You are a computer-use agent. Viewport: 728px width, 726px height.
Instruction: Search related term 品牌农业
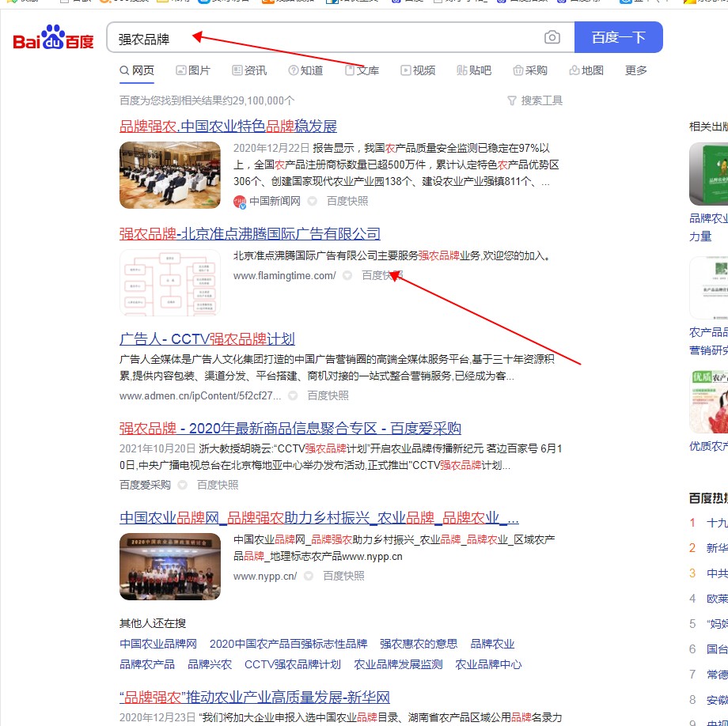tap(493, 644)
